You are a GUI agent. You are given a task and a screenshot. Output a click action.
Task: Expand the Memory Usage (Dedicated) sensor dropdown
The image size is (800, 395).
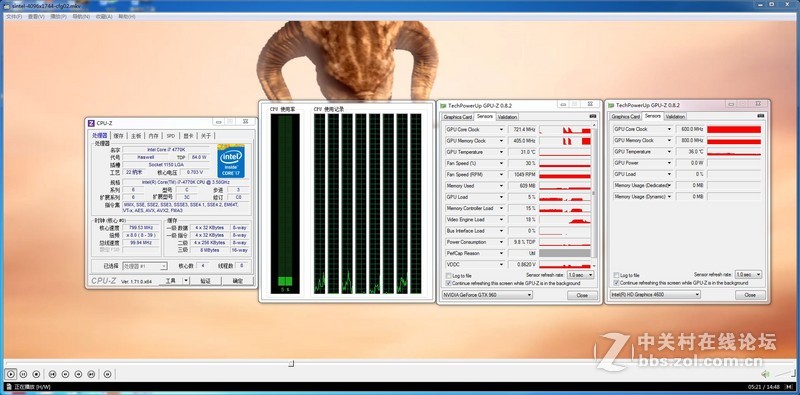point(669,185)
